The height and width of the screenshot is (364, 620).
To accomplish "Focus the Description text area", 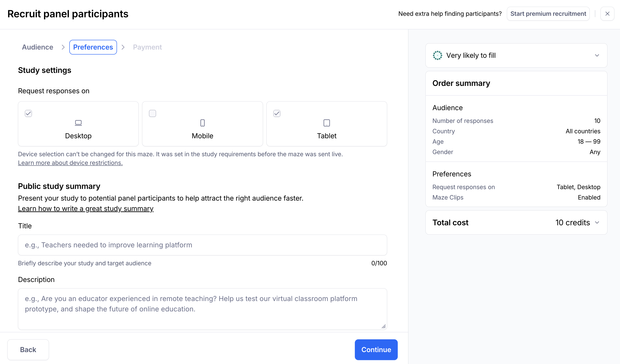I will click(x=203, y=309).
